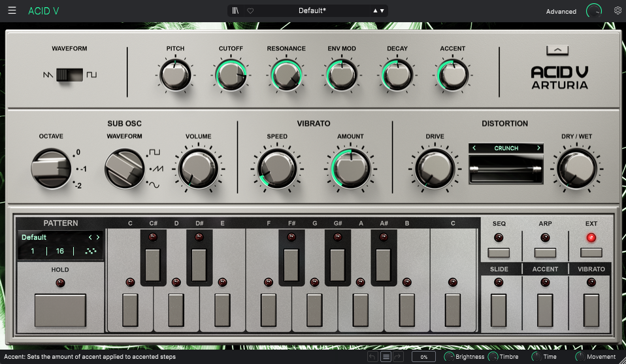Open the settings gear icon
626x364 pixels.
(618, 10)
